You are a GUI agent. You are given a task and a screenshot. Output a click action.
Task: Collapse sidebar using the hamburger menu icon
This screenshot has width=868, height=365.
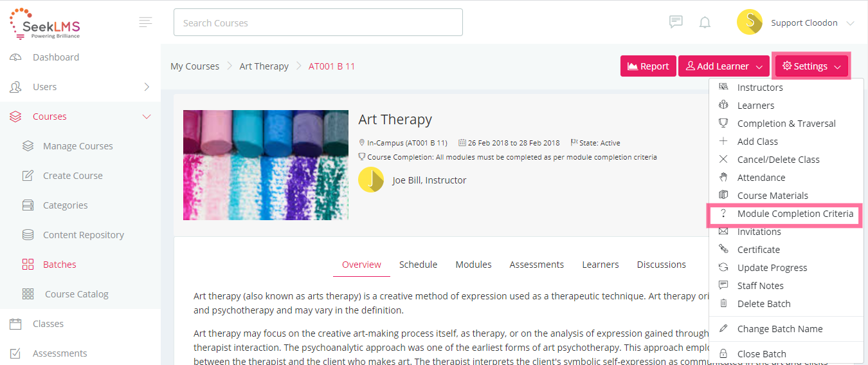pyautogui.click(x=145, y=23)
